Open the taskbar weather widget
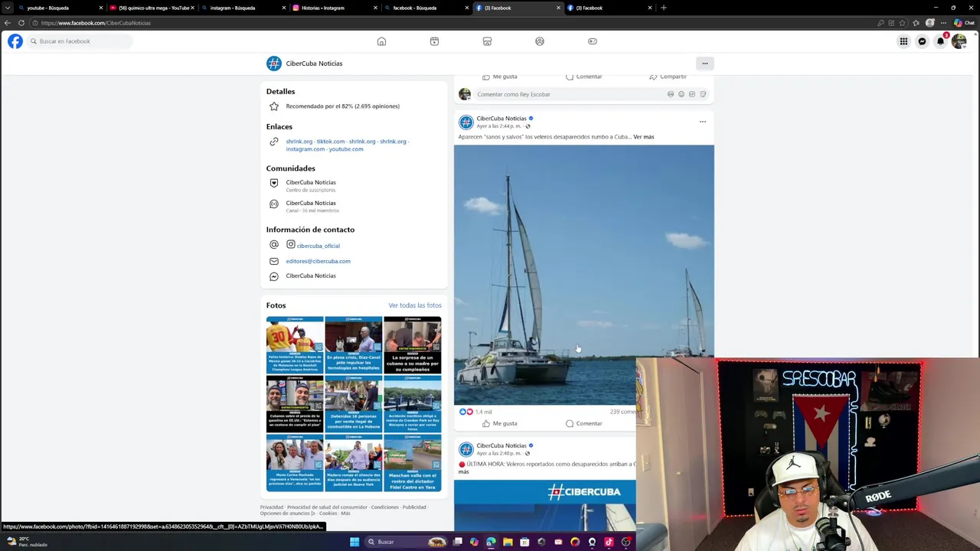This screenshot has height=551, width=980. 26,542
